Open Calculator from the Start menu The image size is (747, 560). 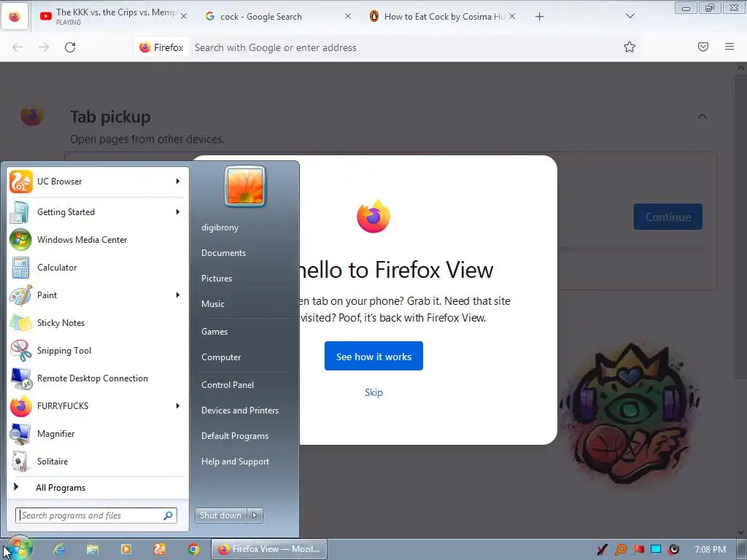click(x=96, y=268)
